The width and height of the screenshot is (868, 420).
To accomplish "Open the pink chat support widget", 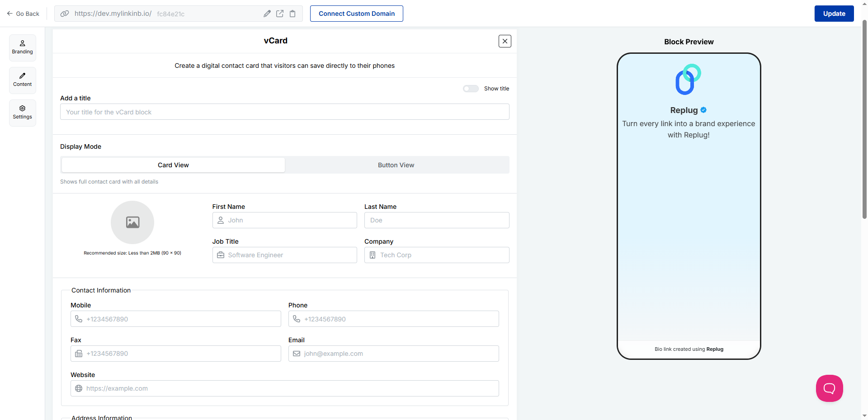I will [829, 388].
